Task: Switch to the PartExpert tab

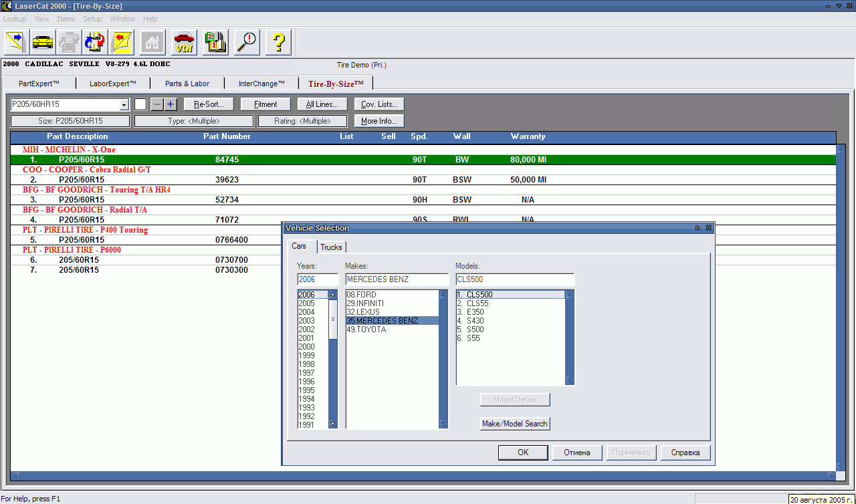Action: click(39, 84)
